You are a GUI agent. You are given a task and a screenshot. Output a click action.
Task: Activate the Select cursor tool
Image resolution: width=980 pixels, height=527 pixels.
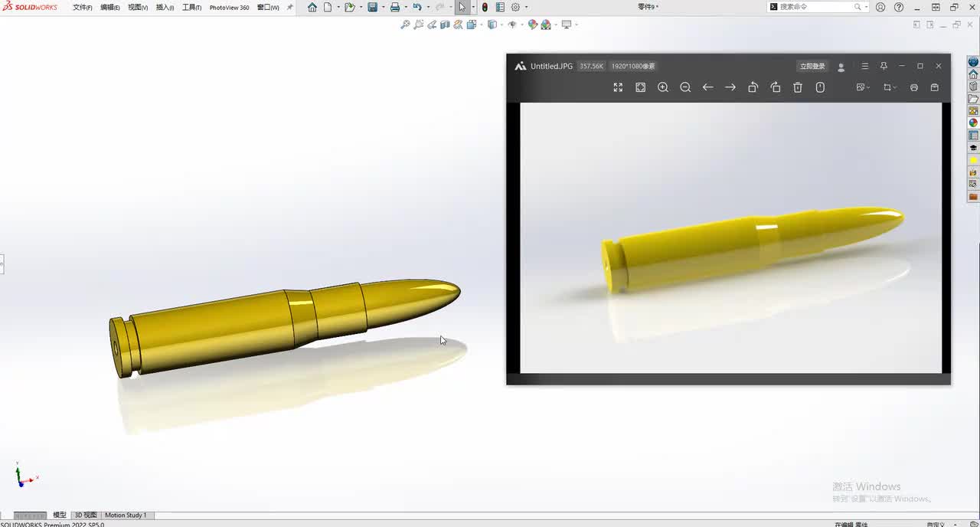click(462, 7)
